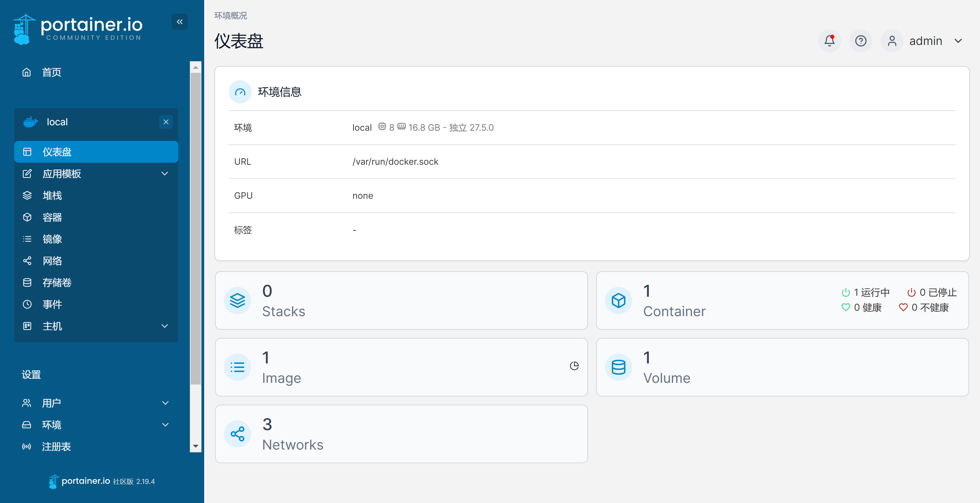This screenshot has height=503, width=980.
Task: Collapse sidebar with double-chevron icon
Action: click(x=180, y=22)
